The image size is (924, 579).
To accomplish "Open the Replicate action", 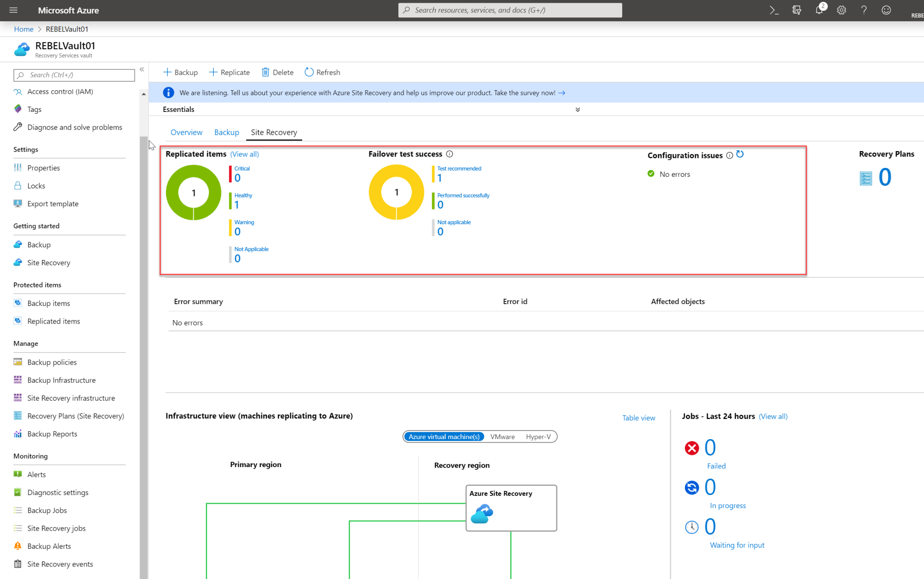I will tap(230, 72).
